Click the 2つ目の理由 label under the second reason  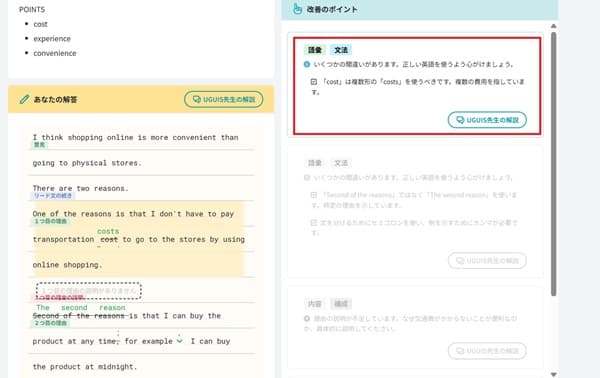[x=51, y=323]
